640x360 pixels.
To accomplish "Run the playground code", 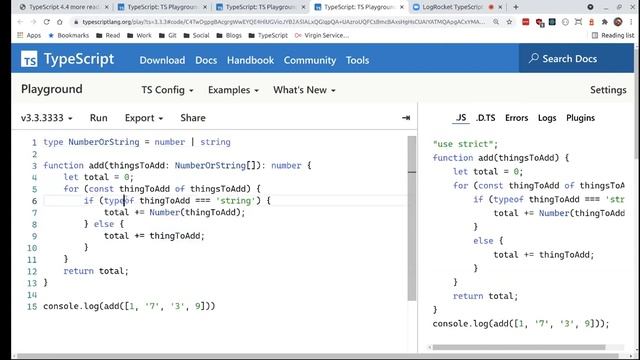I will (98, 118).
